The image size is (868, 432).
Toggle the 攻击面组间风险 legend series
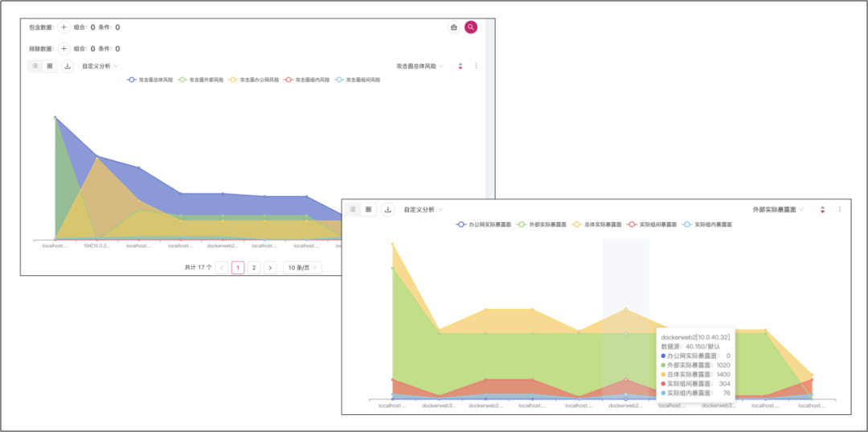pyautogui.click(x=357, y=80)
